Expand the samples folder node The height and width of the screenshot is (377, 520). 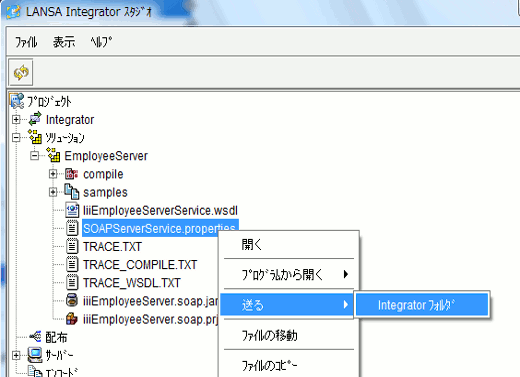[53, 192]
